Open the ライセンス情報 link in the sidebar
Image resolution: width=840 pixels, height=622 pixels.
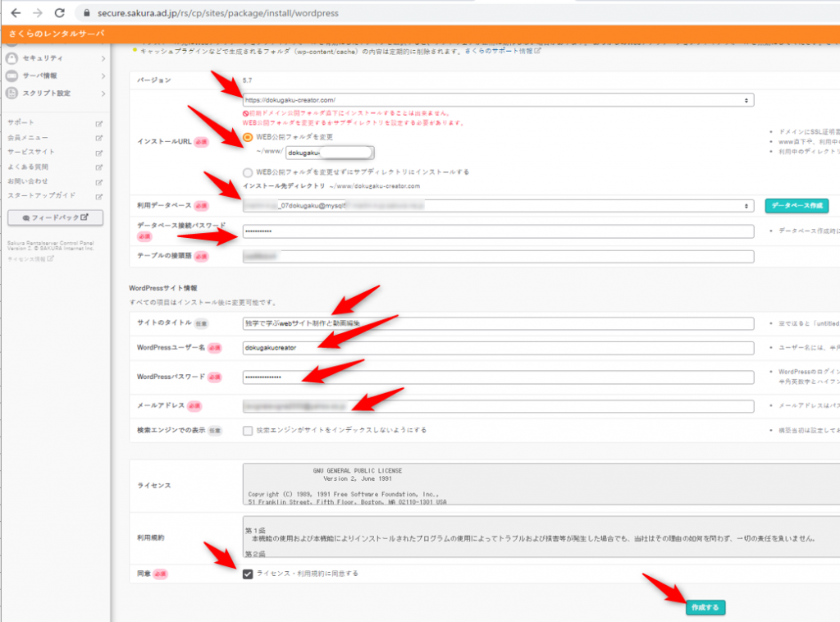pos(30,258)
